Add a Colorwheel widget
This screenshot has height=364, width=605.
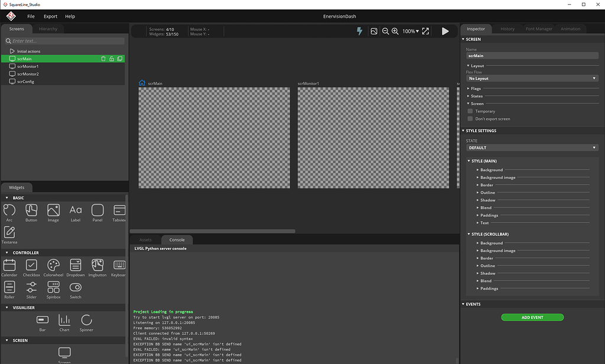(x=53, y=266)
